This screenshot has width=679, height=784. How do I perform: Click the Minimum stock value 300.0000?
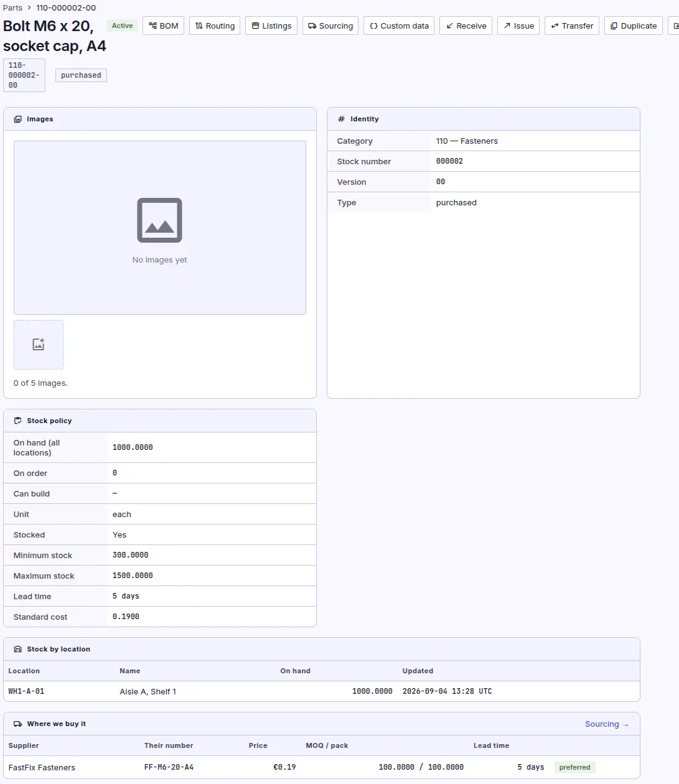pos(130,555)
